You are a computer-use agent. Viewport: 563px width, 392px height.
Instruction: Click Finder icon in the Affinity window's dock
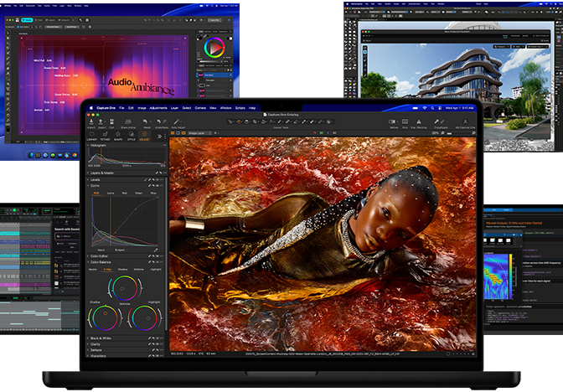(x=31, y=155)
